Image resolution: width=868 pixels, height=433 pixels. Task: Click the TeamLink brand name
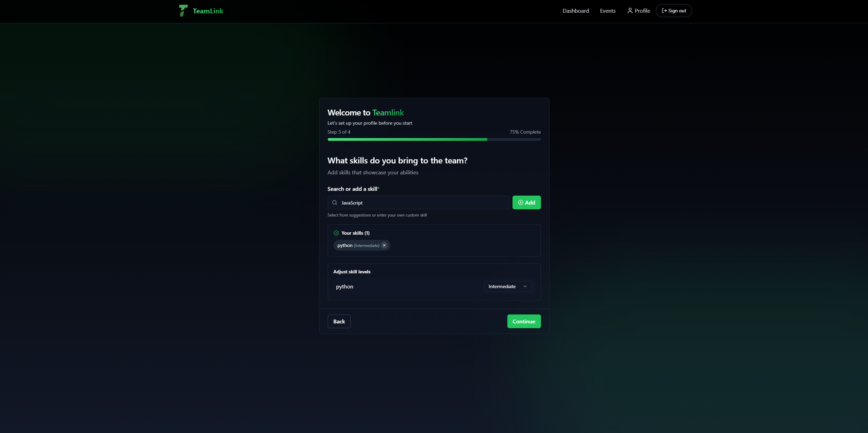coord(208,11)
